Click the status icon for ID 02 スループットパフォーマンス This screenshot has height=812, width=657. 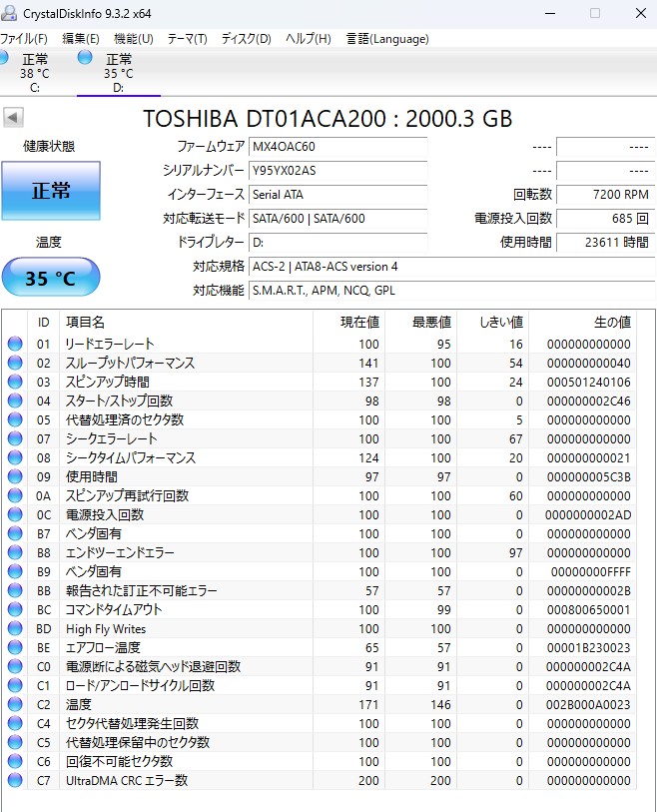click(x=15, y=363)
